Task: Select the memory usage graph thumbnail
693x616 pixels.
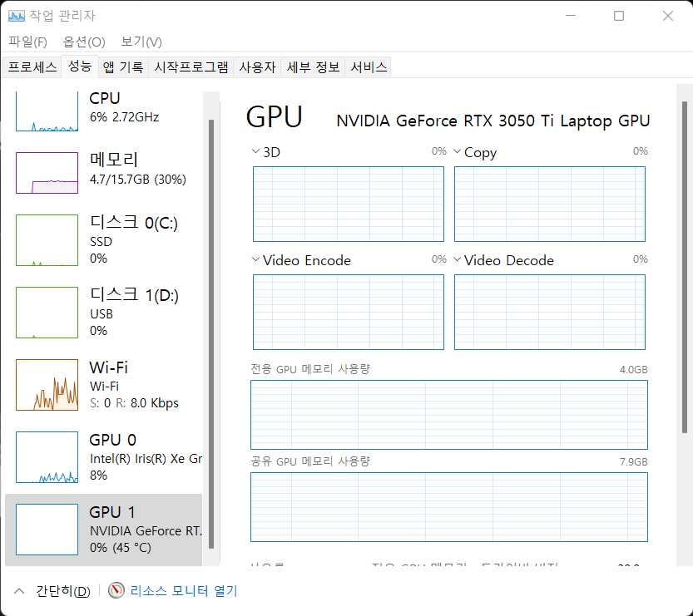Action: pos(47,173)
